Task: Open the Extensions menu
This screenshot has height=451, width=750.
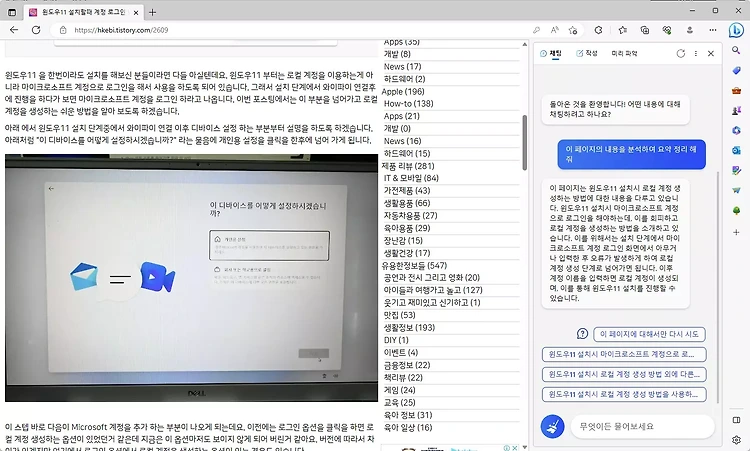Action: pyautogui.click(x=598, y=30)
